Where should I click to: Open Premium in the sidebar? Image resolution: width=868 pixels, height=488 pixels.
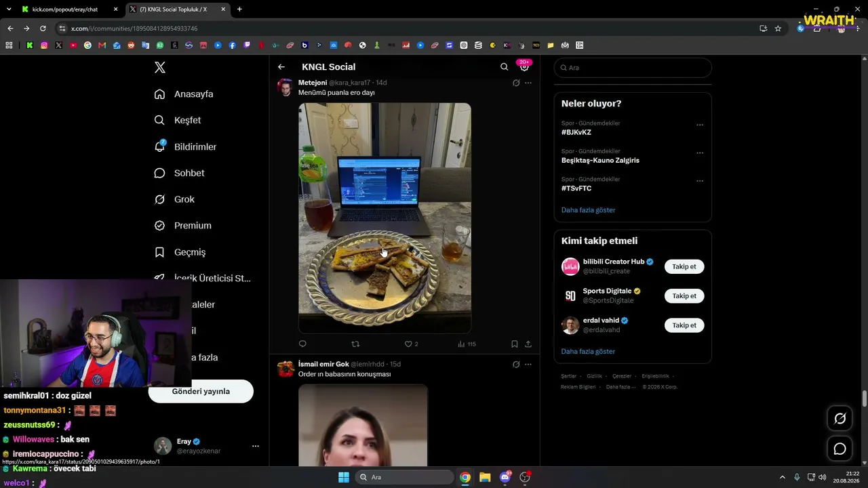click(183, 226)
